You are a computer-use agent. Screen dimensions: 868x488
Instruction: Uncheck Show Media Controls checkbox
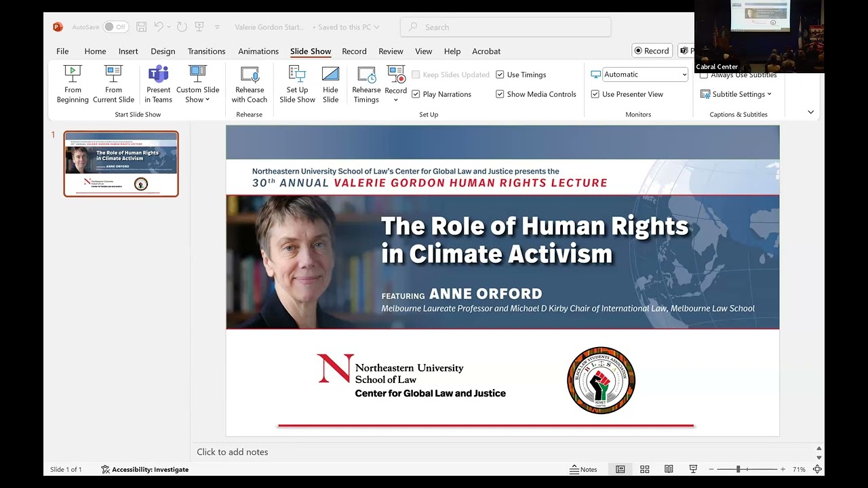click(x=500, y=94)
